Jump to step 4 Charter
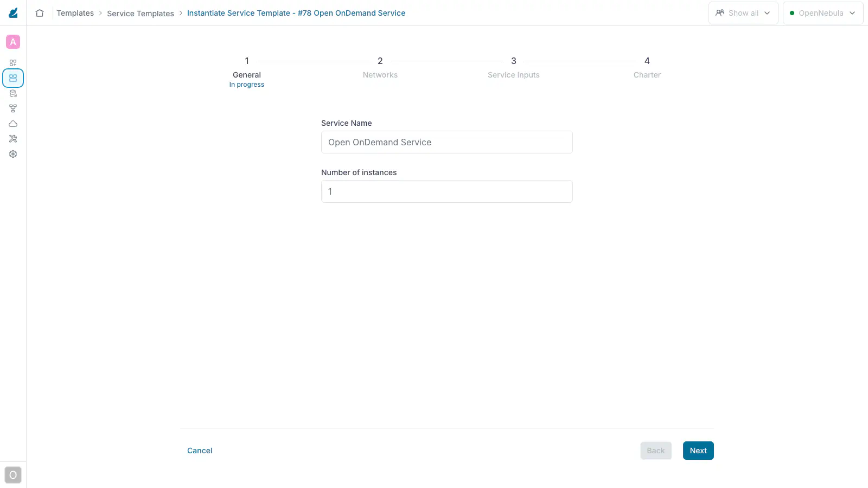Image resolution: width=868 pixels, height=488 pixels. click(x=647, y=68)
